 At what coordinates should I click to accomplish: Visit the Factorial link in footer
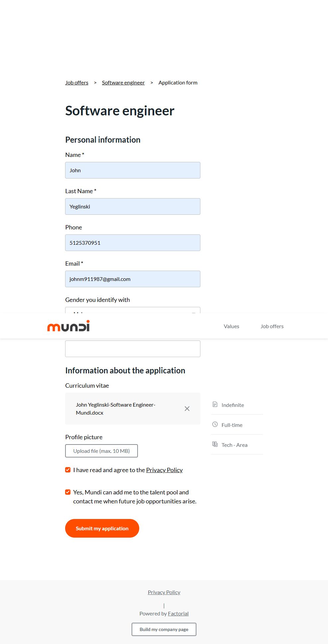178,614
